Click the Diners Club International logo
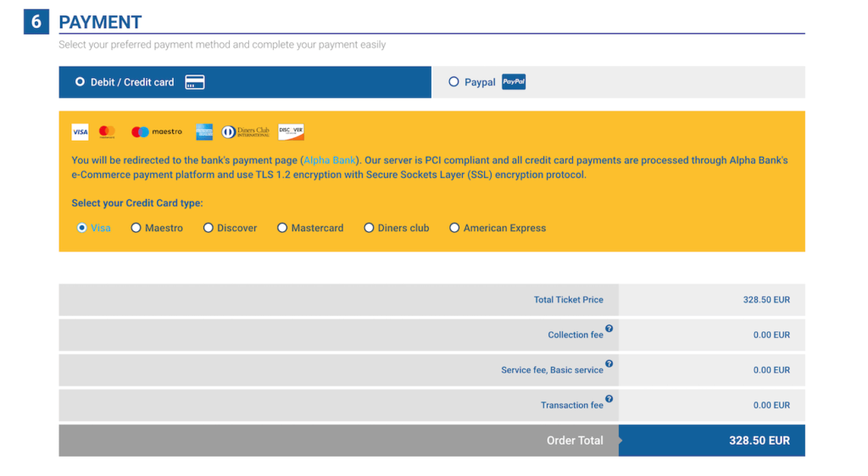This screenshot has height=476, width=868. click(245, 131)
